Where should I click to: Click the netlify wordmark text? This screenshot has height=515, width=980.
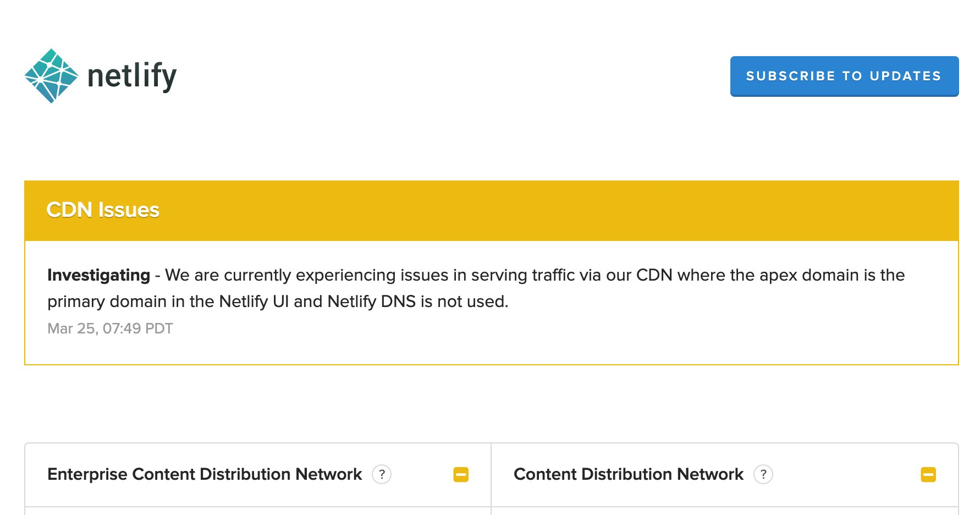pos(132,76)
